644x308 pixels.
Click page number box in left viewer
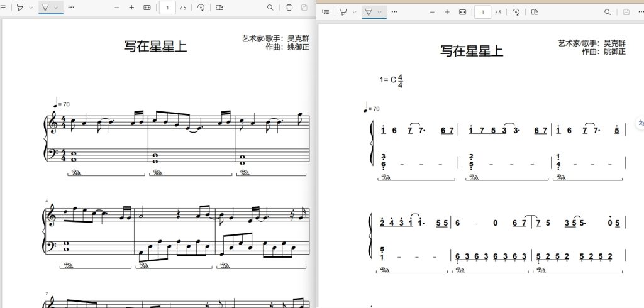[167, 8]
